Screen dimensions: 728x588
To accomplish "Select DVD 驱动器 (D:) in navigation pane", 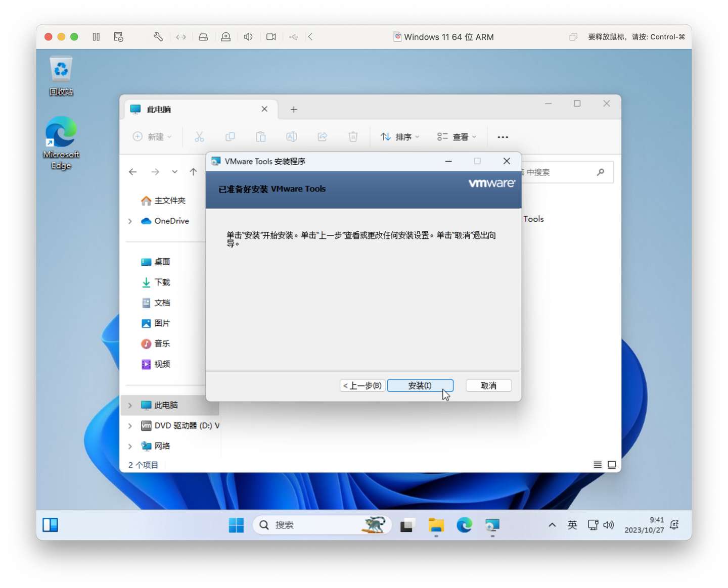I will coord(180,426).
